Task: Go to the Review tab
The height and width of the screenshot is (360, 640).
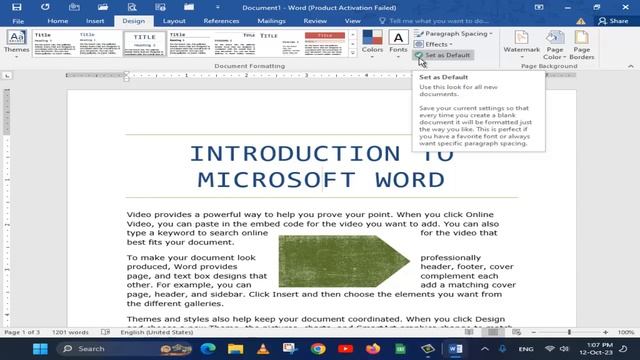Action: click(315, 21)
